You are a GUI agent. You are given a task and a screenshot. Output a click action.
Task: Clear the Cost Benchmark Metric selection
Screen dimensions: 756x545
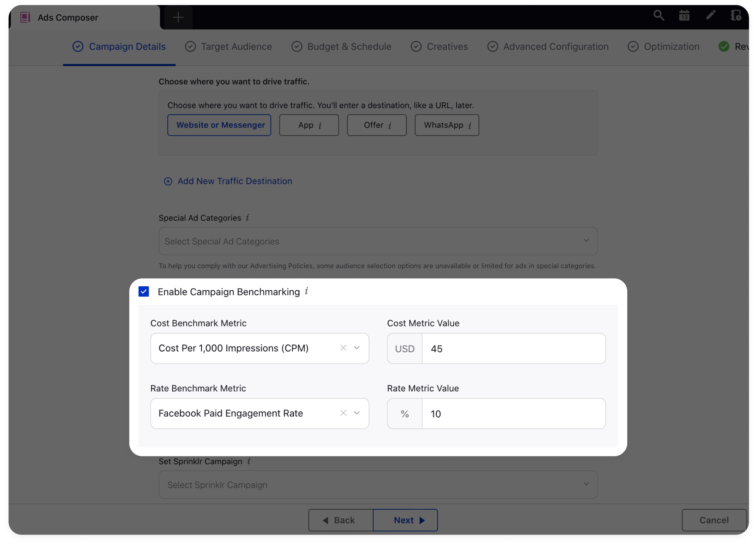point(343,348)
